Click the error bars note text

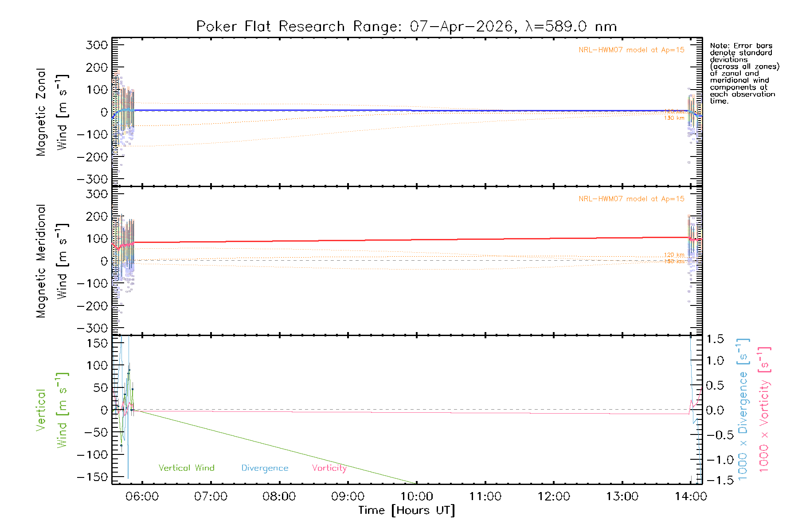click(744, 73)
